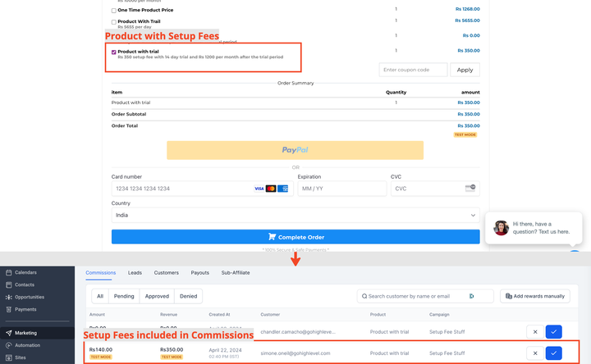Apply the coupon code
This screenshot has width=591, height=364.
(465, 70)
